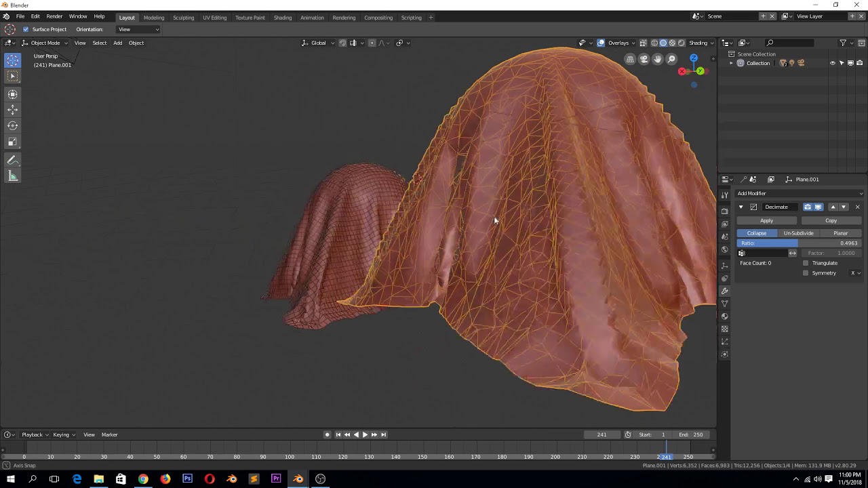Image resolution: width=868 pixels, height=488 pixels.
Task: Switch to the Sculpting workspace tab
Action: [183, 18]
